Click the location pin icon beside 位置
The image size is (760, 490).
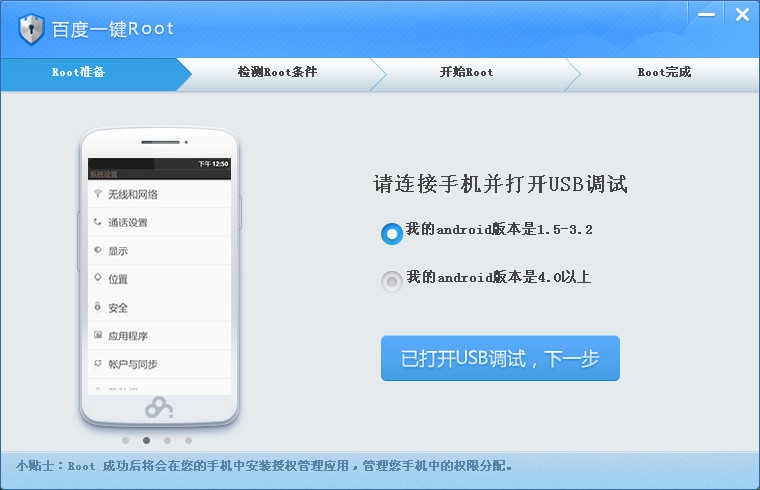coord(98,278)
